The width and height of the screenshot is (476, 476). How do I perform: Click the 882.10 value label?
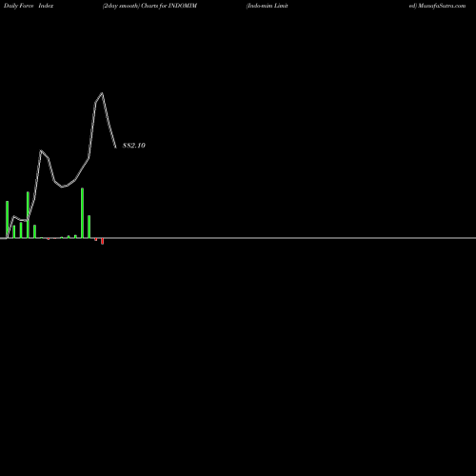[134, 146]
